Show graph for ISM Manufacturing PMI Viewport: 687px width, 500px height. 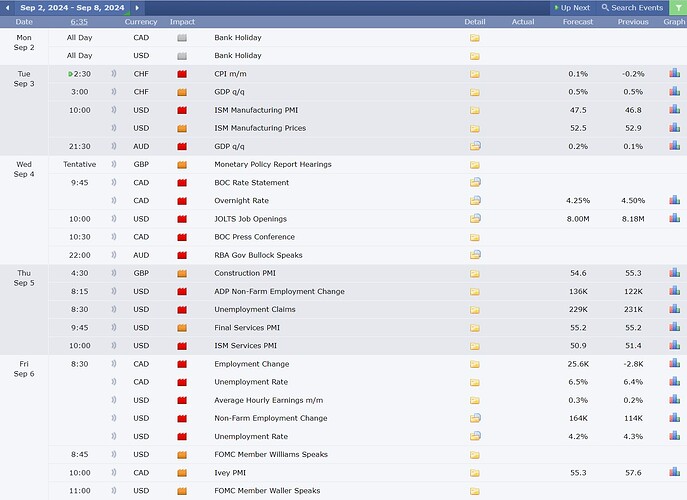click(x=675, y=110)
